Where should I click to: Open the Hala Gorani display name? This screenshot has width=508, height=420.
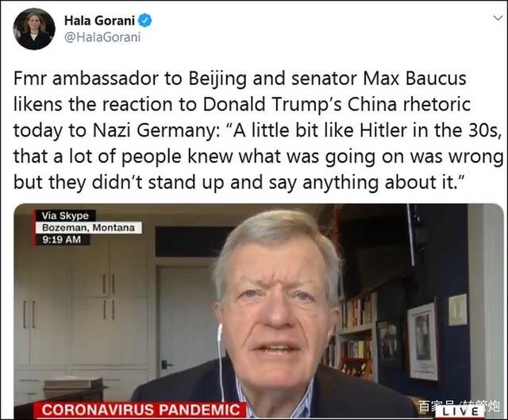point(99,21)
